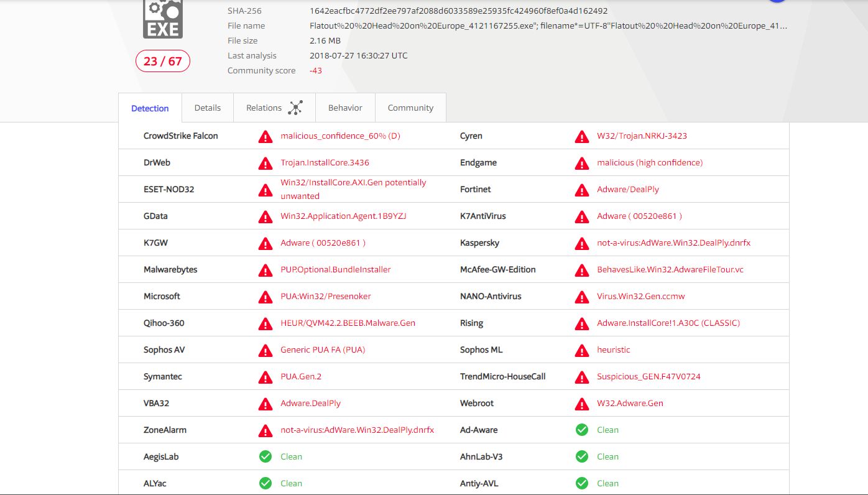Click the Win32.Application.Agent.1B9YZJ result

coord(343,216)
